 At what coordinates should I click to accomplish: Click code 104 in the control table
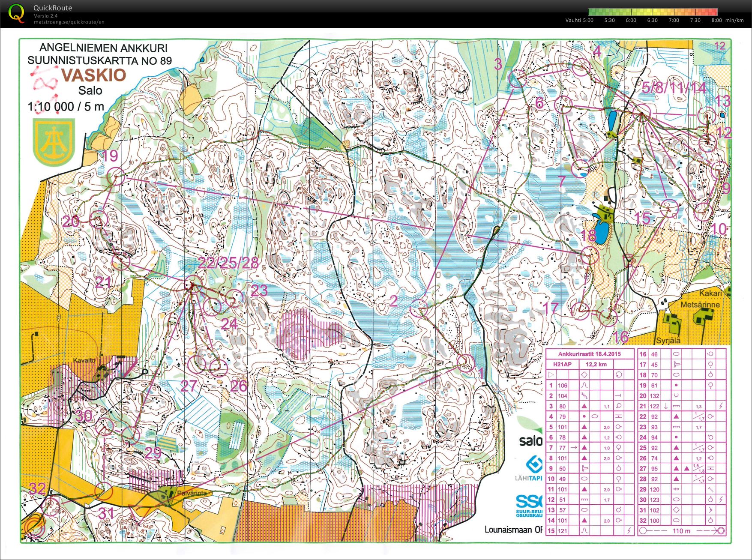(x=562, y=396)
